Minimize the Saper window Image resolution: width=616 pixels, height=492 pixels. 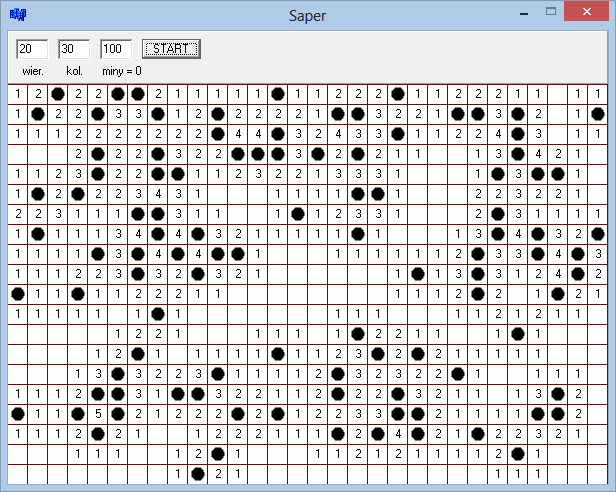click(x=523, y=12)
